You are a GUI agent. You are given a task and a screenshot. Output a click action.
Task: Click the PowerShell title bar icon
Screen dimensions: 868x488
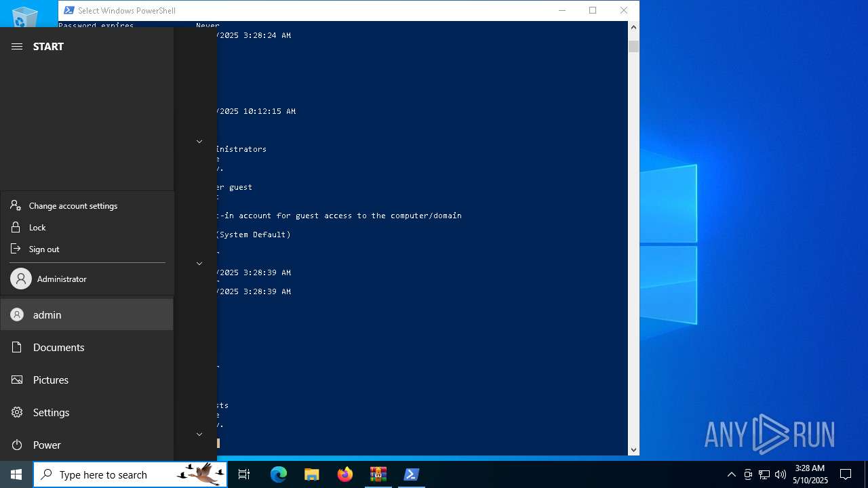click(x=68, y=10)
